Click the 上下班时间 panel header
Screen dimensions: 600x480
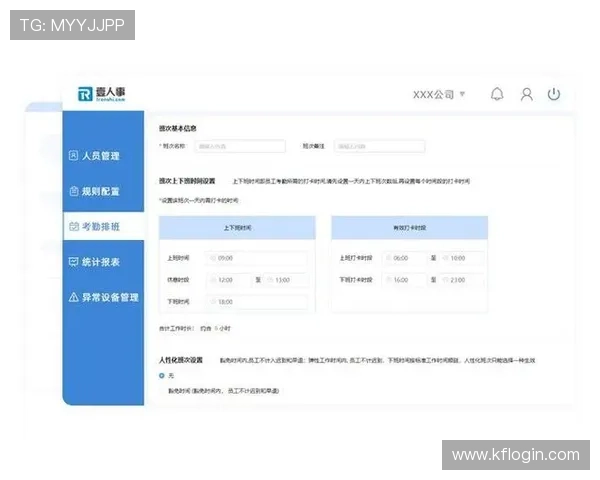tap(237, 228)
